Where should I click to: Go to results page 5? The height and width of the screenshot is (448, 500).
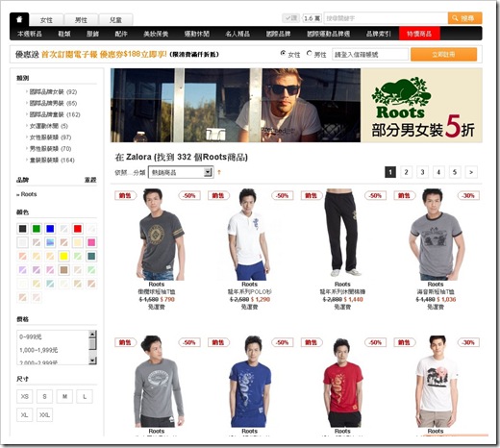455,172
